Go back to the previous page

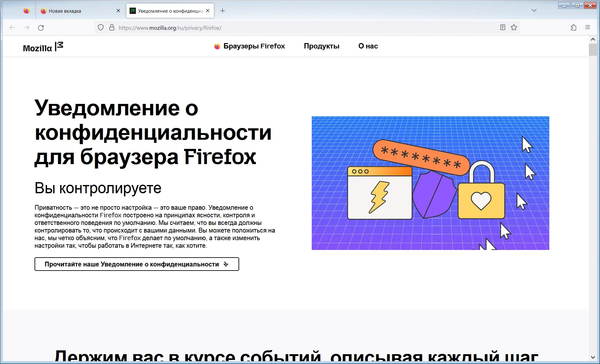pyautogui.click(x=12, y=28)
